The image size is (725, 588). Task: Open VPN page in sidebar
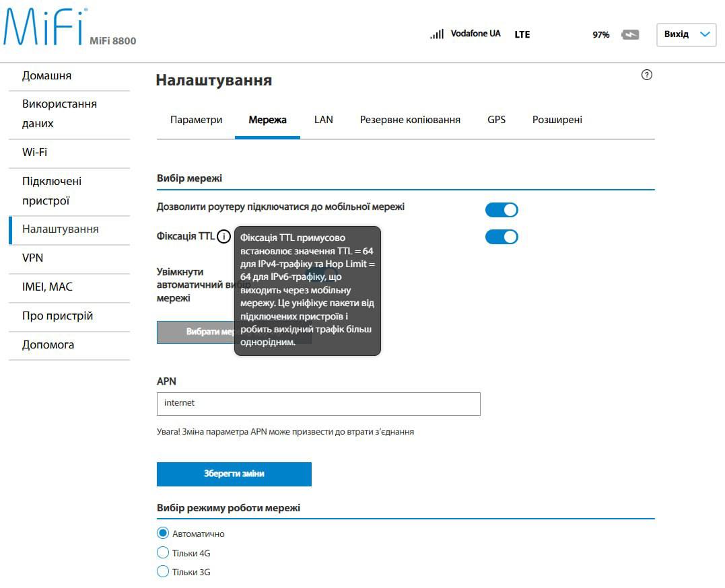(69, 258)
